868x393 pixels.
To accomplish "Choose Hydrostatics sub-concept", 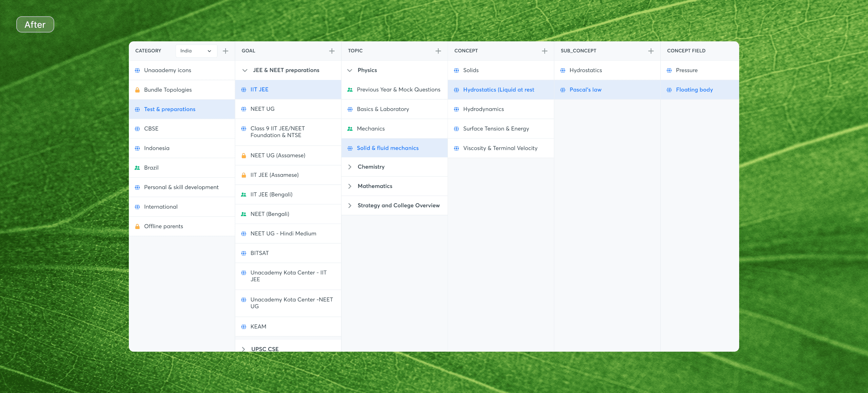I will point(586,70).
